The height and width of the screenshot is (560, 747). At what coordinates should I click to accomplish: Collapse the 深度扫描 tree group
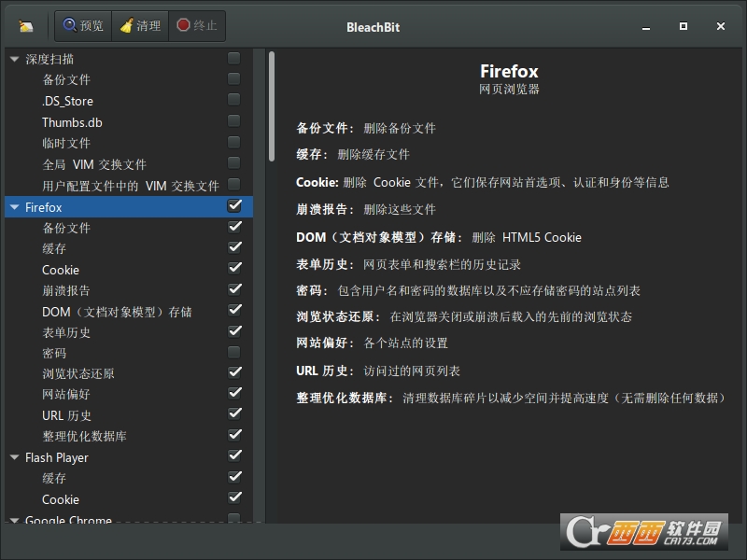(x=14, y=59)
